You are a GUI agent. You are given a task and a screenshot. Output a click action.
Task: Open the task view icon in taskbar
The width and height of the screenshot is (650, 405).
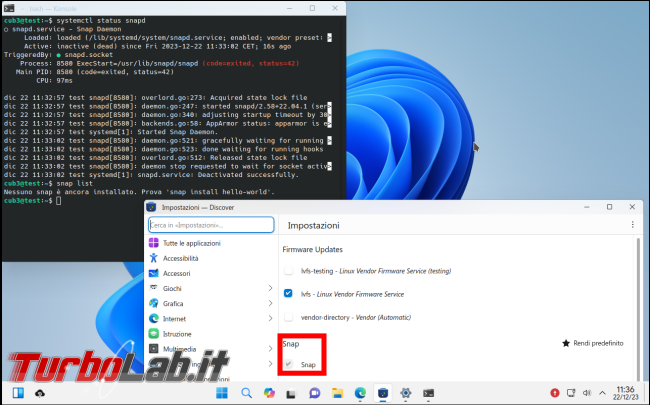click(291, 393)
